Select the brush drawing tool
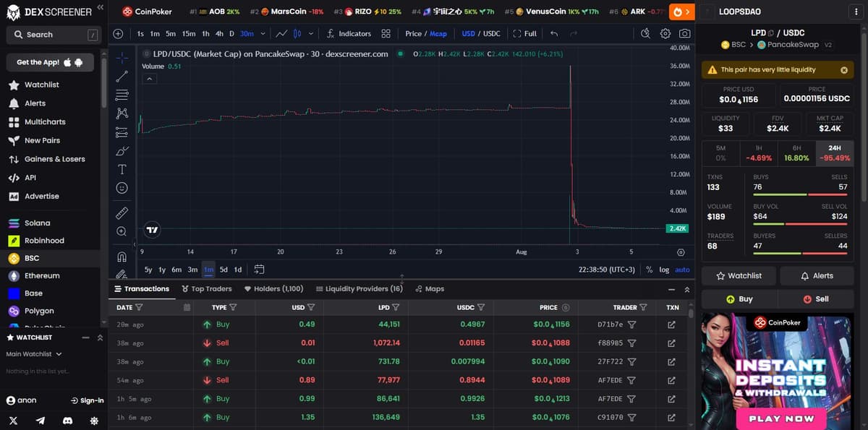The width and height of the screenshot is (868, 430). point(122,151)
